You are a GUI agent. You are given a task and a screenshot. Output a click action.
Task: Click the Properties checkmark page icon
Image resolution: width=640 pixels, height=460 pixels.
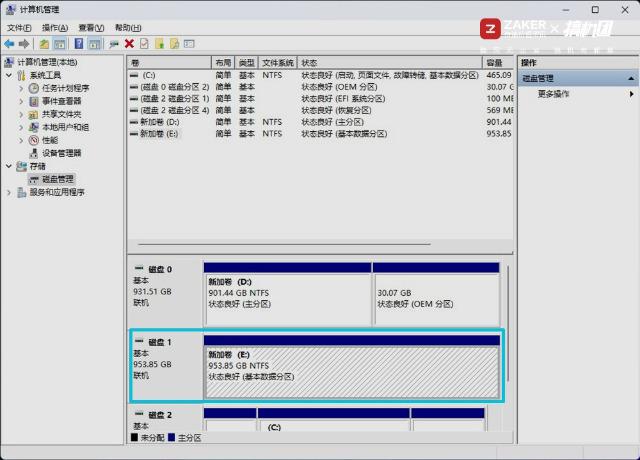(x=144, y=44)
